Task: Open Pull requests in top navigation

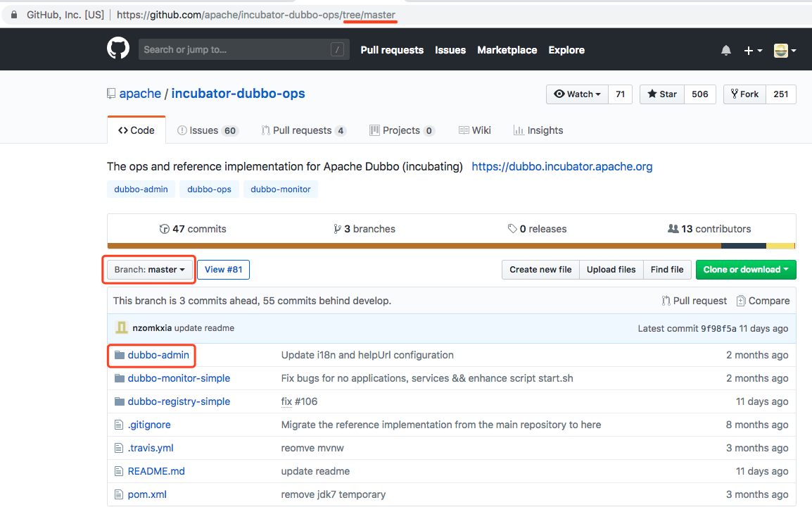Action: [392, 50]
